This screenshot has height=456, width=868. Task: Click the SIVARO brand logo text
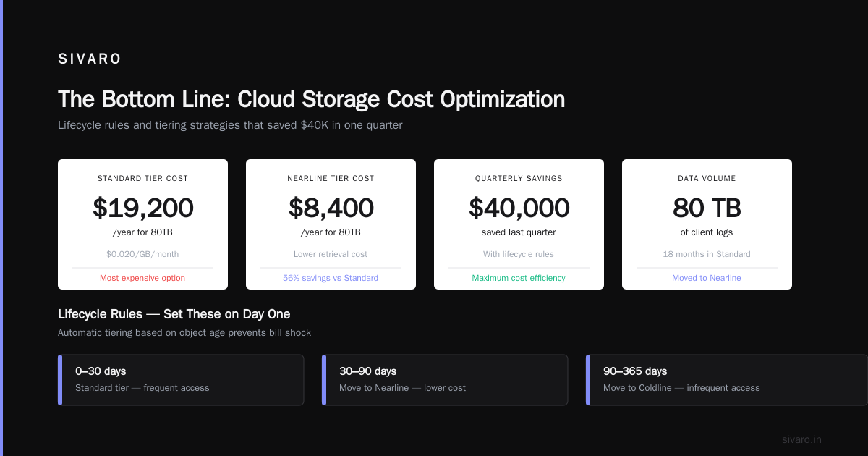pyautogui.click(x=90, y=59)
